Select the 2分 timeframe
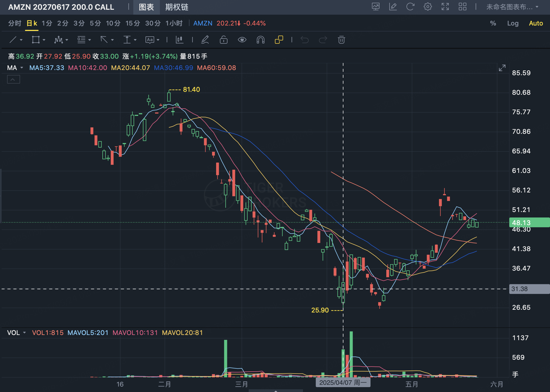The height and width of the screenshot is (392, 550). (x=63, y=23)
